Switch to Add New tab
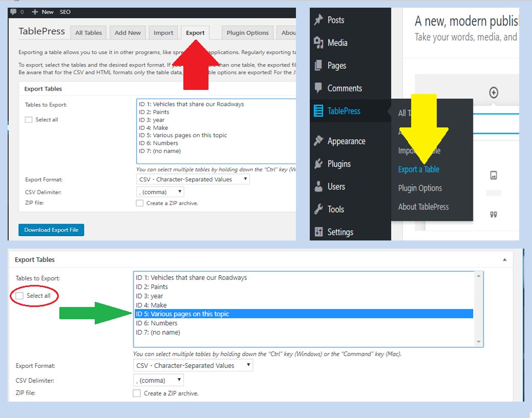This screenshot has width=532, height=418. pyautogui.click(x=127, y=33)
